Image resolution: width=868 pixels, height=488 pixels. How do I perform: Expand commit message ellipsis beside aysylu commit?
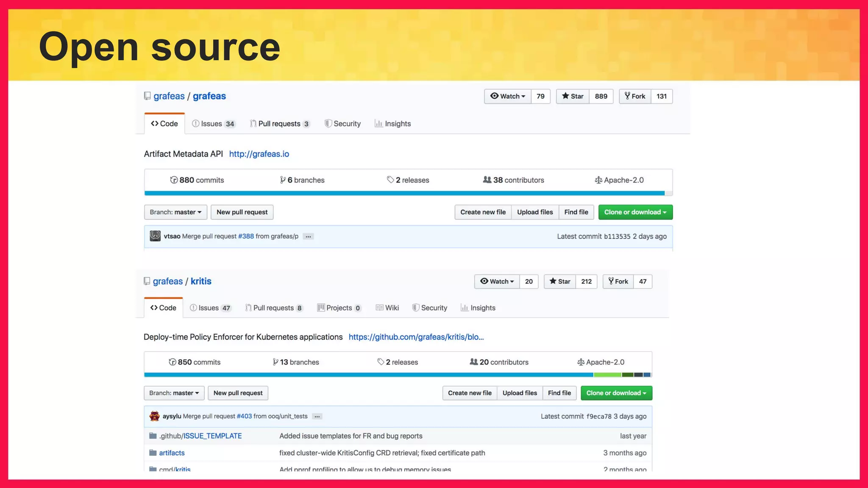(317, 416)
